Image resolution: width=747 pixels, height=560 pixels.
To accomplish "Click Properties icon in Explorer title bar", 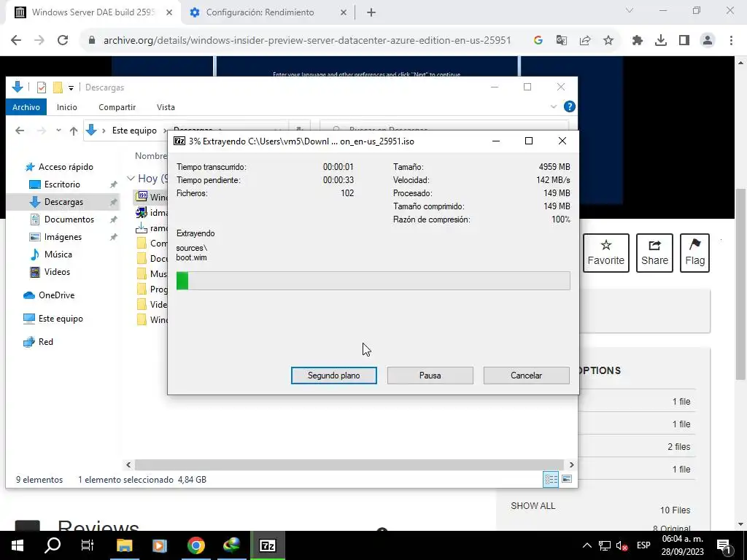I will [x=42, y=87].
